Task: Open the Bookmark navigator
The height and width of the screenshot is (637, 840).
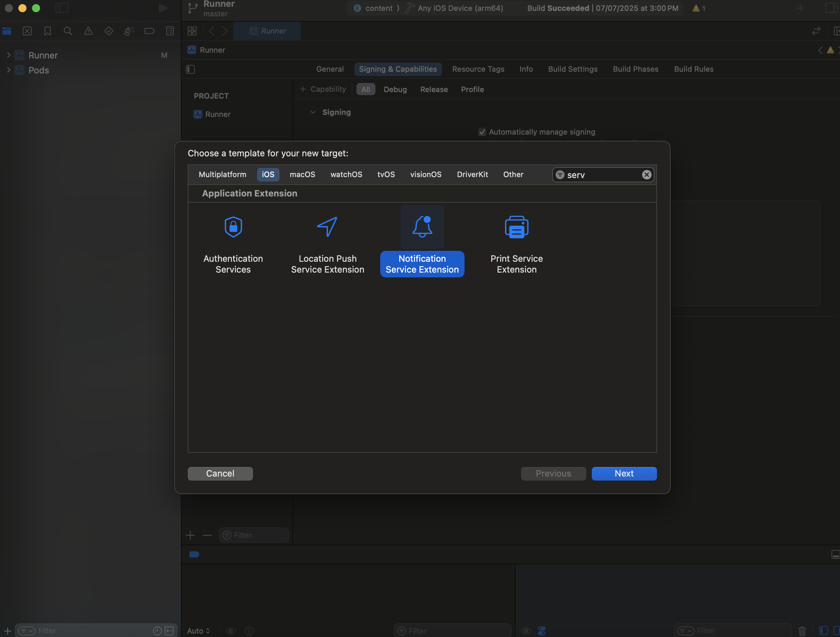Action: coord(48,31)
